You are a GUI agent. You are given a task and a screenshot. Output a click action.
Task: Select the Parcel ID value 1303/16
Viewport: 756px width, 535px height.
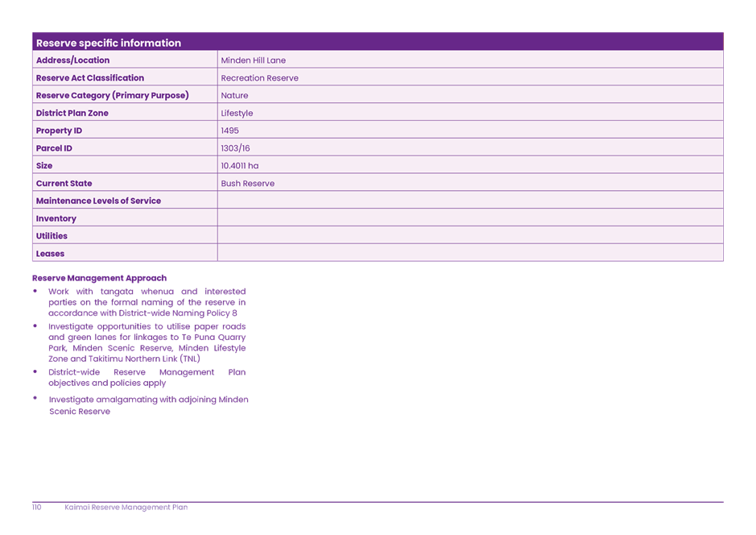(236, 148)
